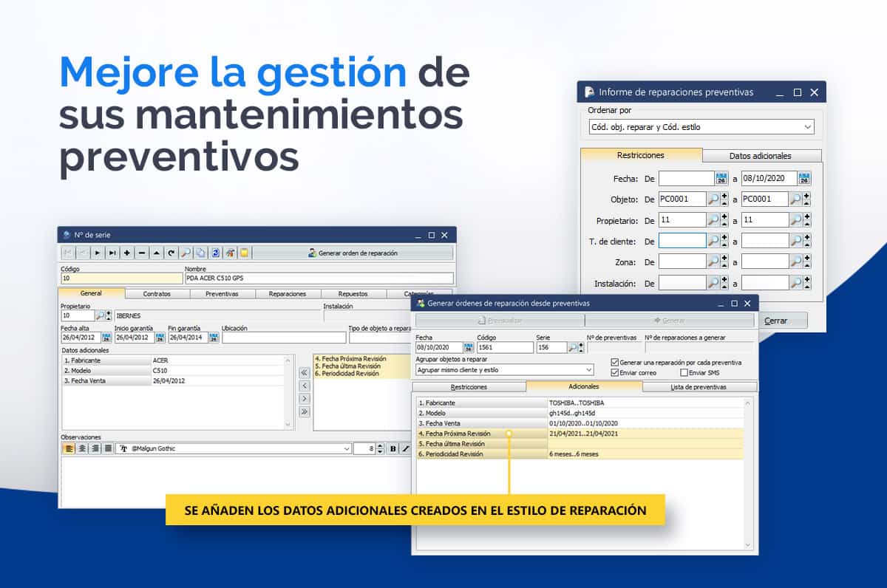Open the Preventivas tab
The image size is (887, 588).
click(222, 293)
